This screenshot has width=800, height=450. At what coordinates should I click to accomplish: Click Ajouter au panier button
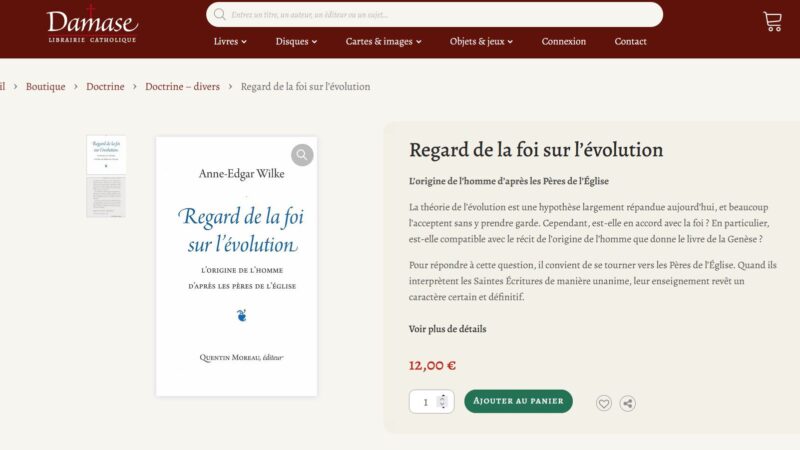pos(518,401)
